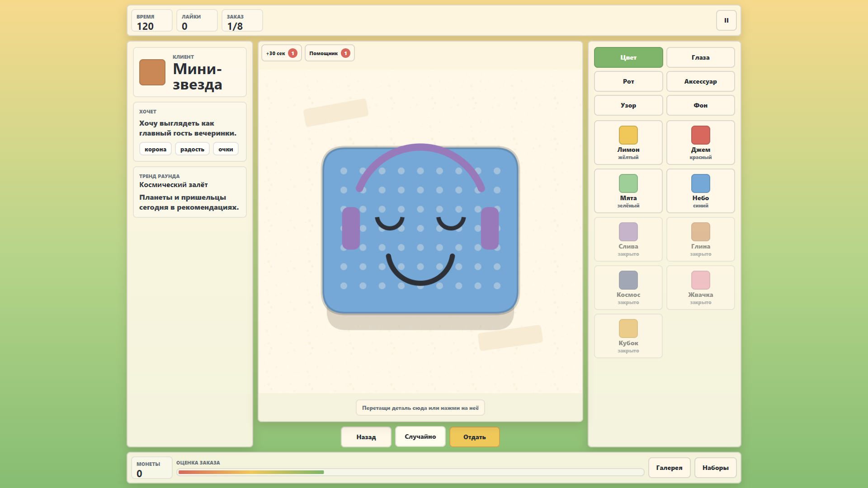
Task: Click the blue character's smiling mouth
Action: coord(420,269)
